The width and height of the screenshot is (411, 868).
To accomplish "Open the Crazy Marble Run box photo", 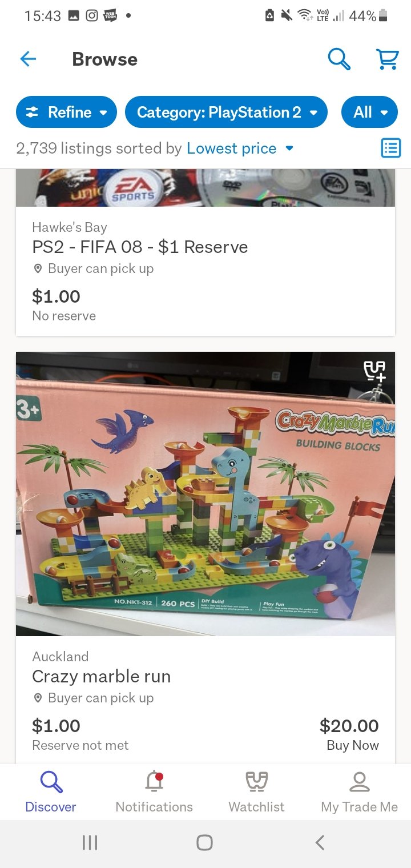I will pyautogui.click(x=205, y=494).
